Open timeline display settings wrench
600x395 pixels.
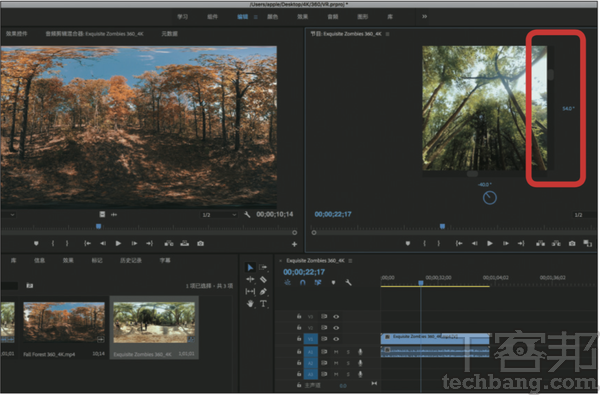pyautogui.click(x=348, y=283)
